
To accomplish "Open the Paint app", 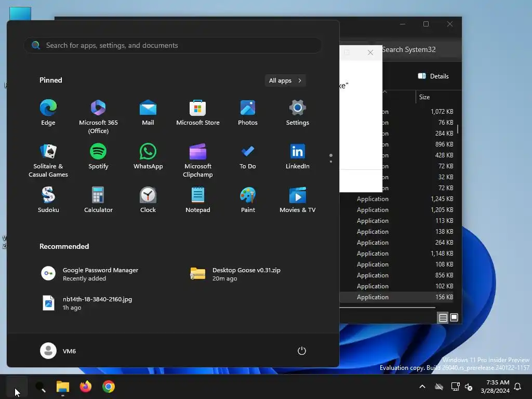I will tap(248, 200).
